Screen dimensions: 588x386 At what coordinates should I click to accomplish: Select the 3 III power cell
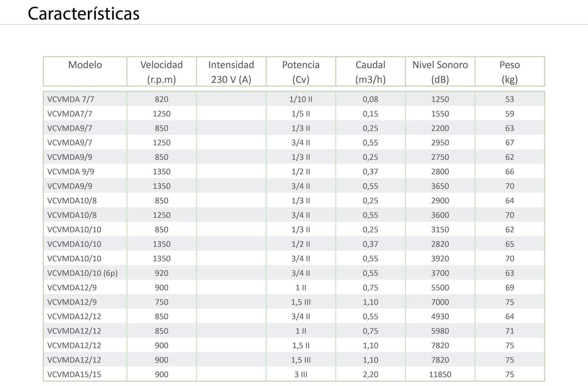pos(301,375)
